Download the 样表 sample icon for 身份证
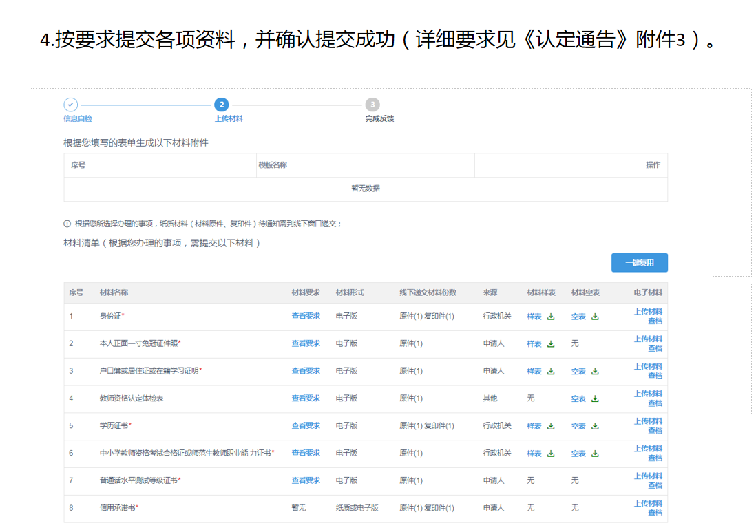The height and width of the screenshot is (532, 756). point(551,317)
